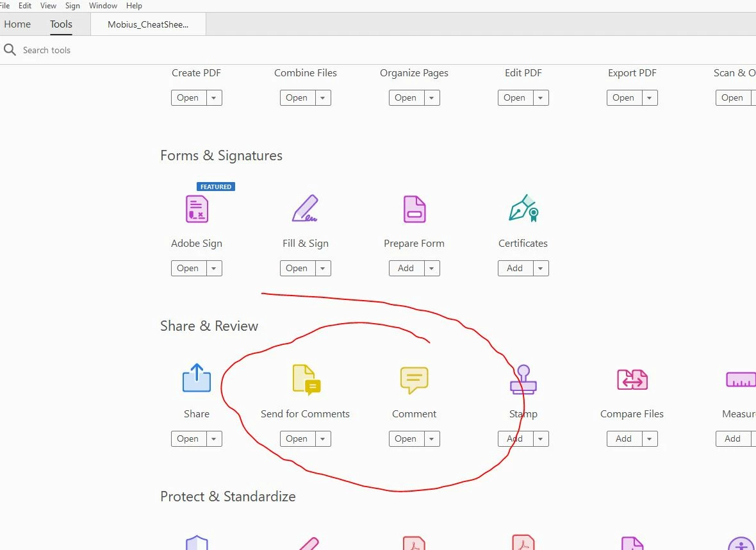
Task: Select the Stamp tool icon
Action: [x=523, y=379]
